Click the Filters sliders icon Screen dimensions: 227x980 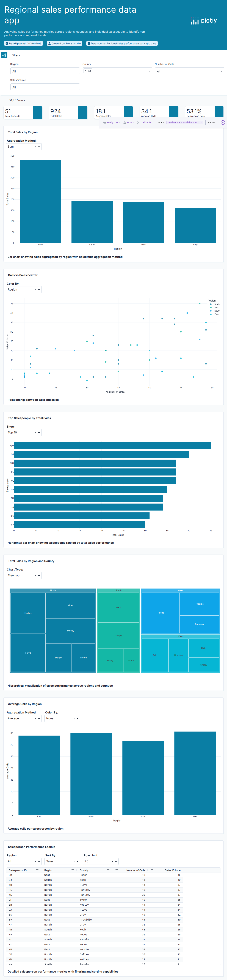click(4, 55)
